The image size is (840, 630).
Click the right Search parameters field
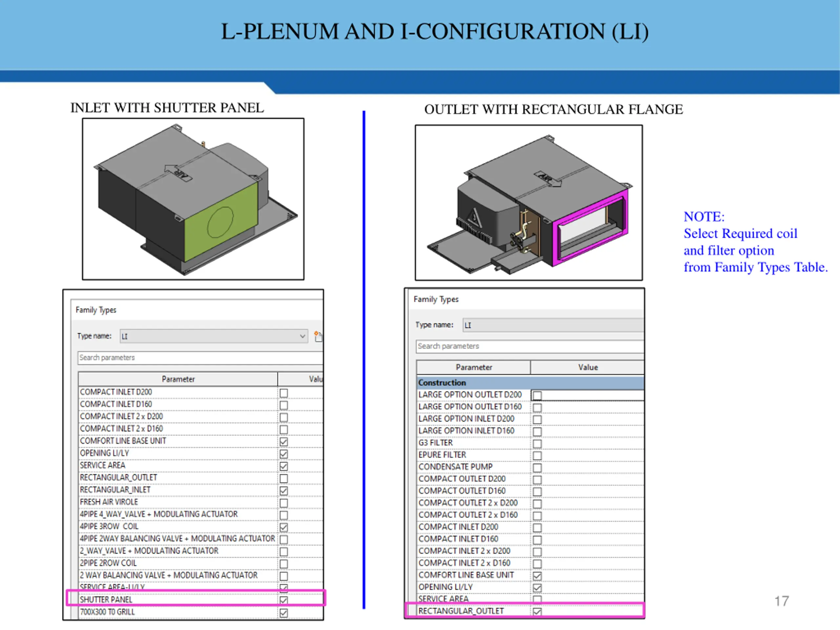[x=530, y=346]
